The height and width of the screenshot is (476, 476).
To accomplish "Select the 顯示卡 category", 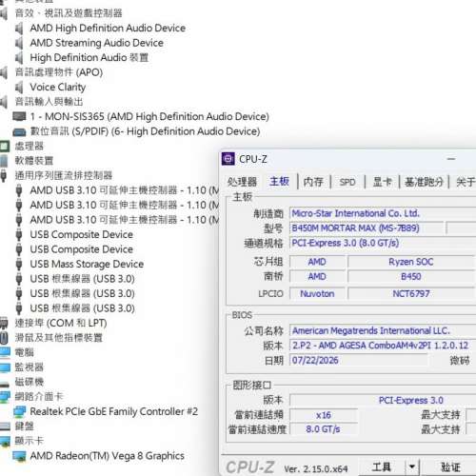I will click(30, 441).
